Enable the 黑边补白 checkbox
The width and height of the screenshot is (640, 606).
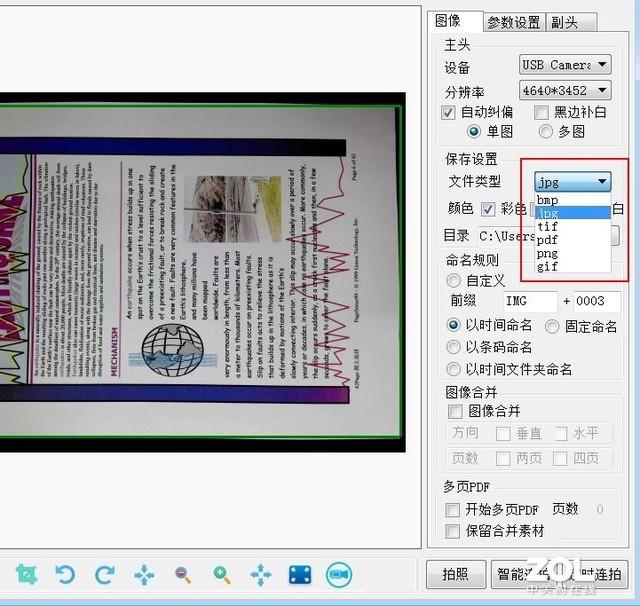click(x=541, y=112)
